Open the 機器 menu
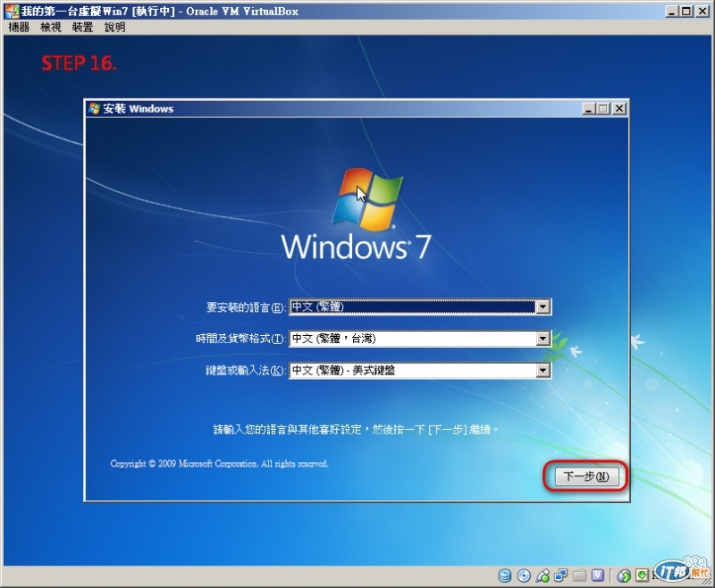Image resolution: width=715 pixels, height=588 pixels. click(19, 28)
